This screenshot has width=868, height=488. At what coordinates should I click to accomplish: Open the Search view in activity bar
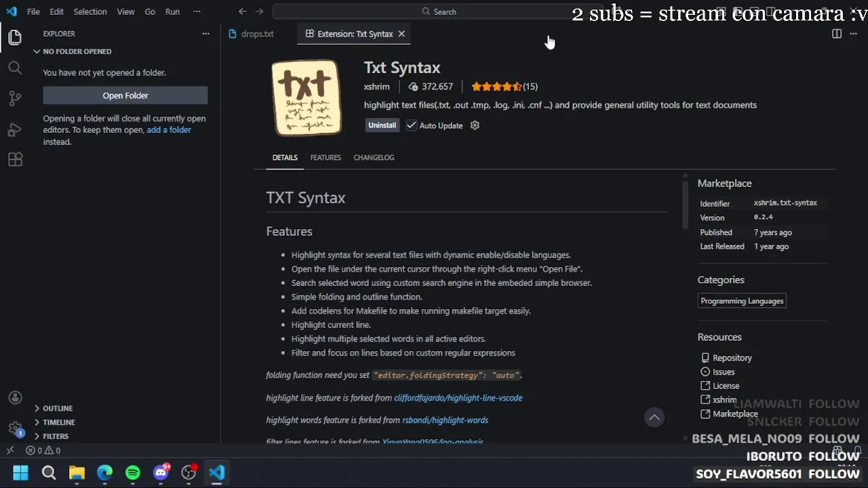pyautogui.click(x=15, y=68)
